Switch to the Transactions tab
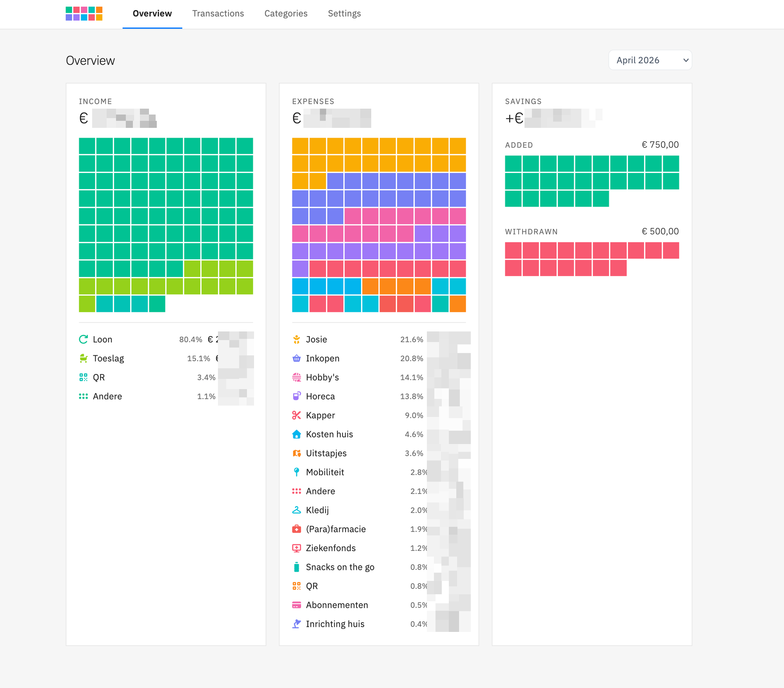Image resolution: width=784 pixels, height=688 pixels. pos(218,14)
